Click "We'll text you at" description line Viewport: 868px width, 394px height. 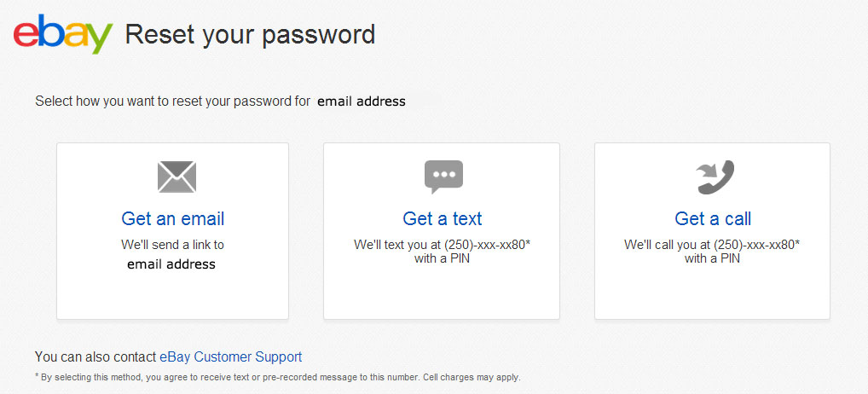[443, 245]
